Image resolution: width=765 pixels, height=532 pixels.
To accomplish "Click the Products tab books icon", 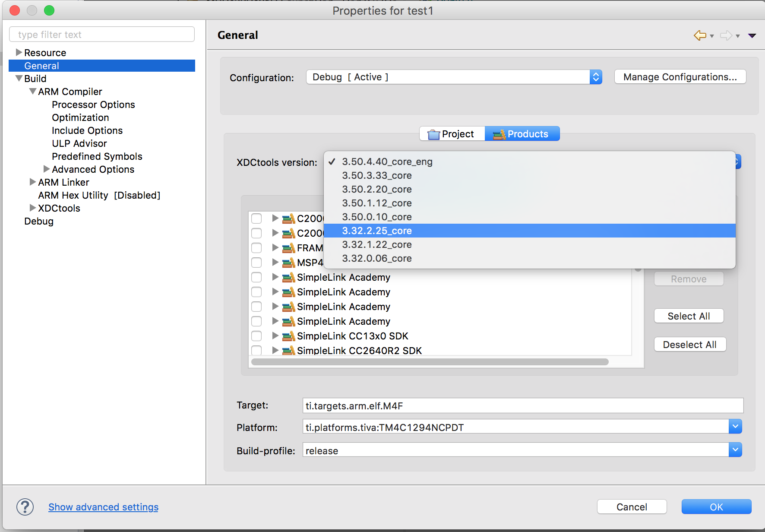I will coord(499,134).
